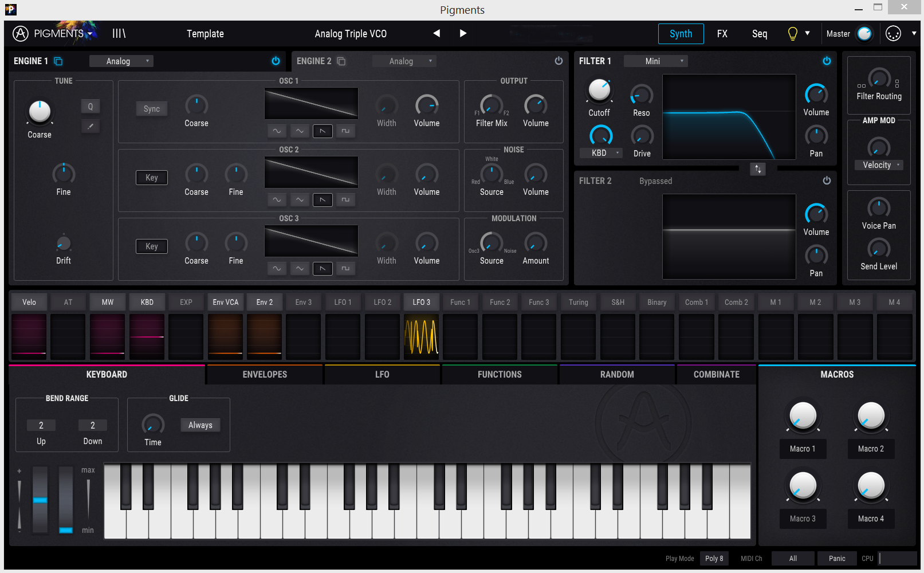Select sawtooth waveform for OSC 1
924x573 pixels.
pyautogui.click(x=323, y=131)
